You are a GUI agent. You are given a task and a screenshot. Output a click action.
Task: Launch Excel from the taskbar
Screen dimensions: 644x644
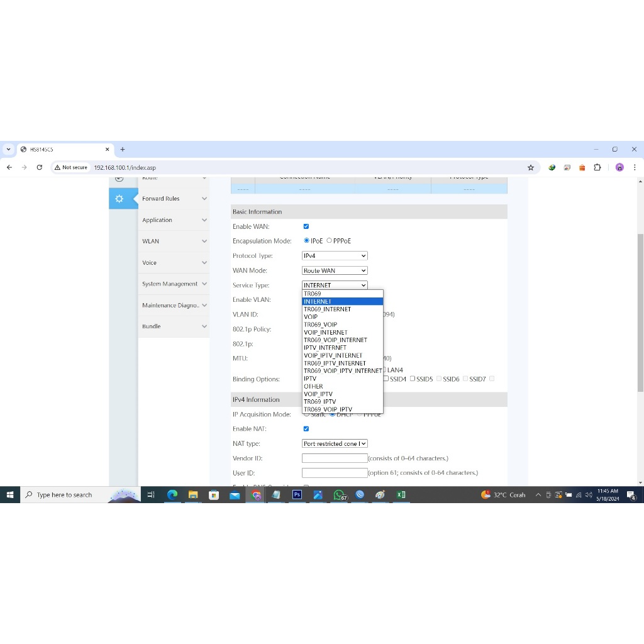[x=401, y=495]
